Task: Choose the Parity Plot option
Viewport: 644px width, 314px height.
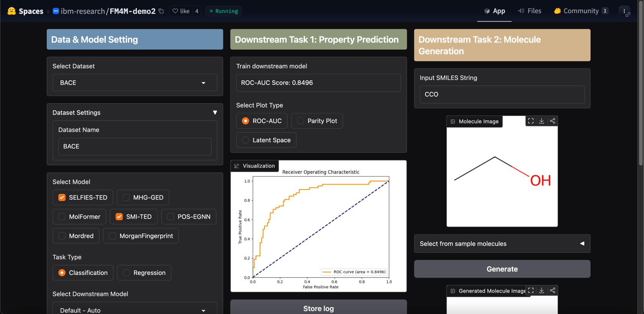Action: pyautogui.click(x=301, y=121)
